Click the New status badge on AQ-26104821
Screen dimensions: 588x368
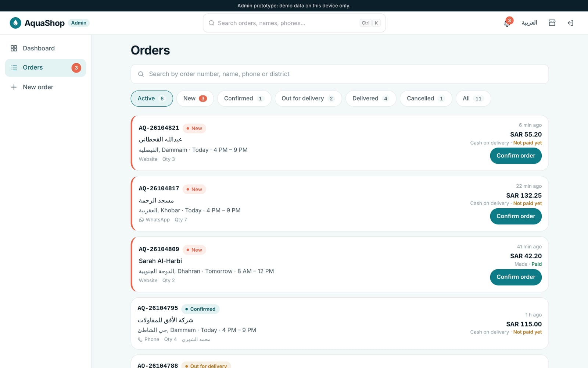point(194,128)
